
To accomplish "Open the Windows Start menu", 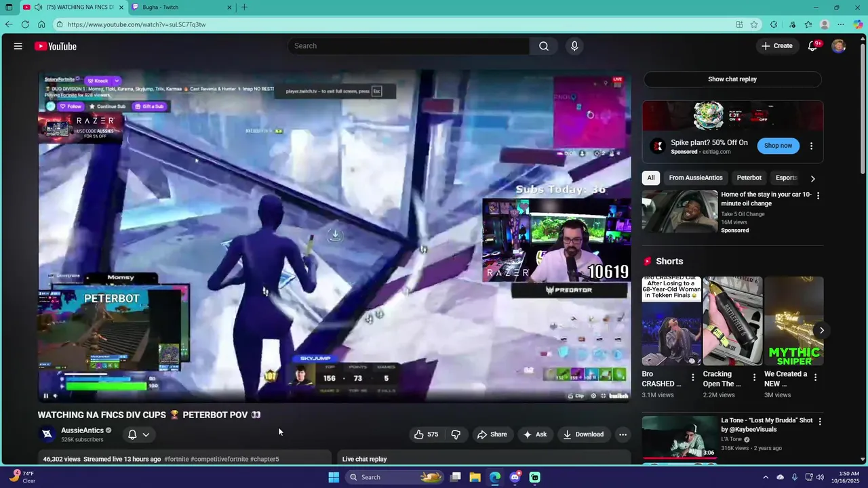I will [334, 477].
